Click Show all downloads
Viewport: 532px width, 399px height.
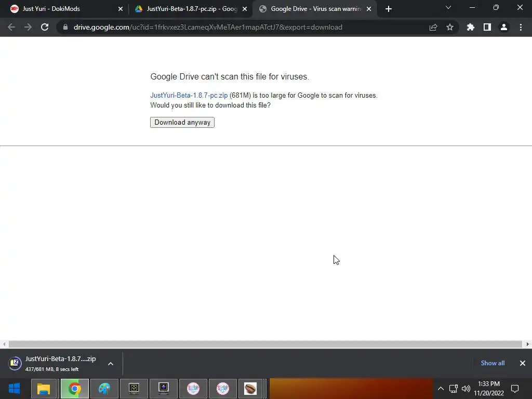(x=493, y=363)
